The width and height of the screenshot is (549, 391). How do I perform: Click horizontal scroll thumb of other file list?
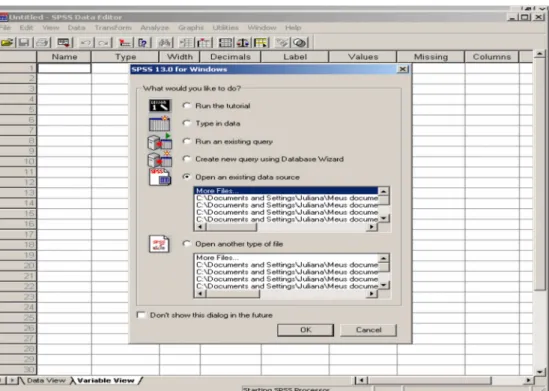click(233, 294)
